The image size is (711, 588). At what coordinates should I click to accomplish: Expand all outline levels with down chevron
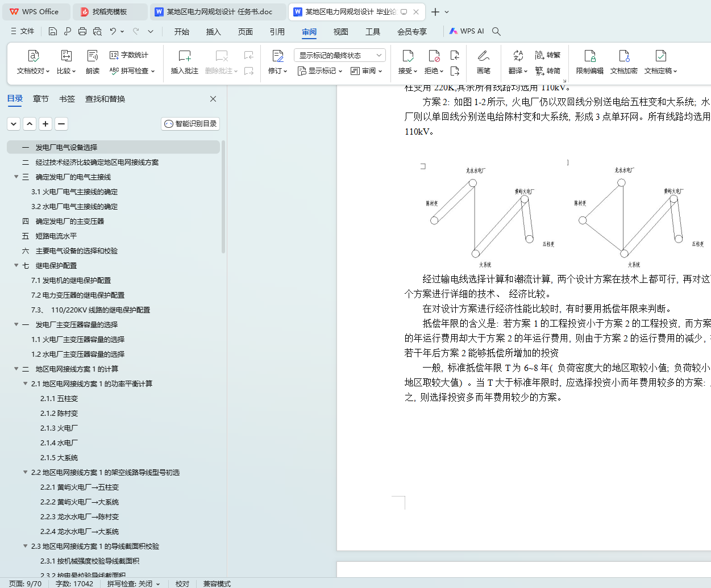(x=14, y=123)
